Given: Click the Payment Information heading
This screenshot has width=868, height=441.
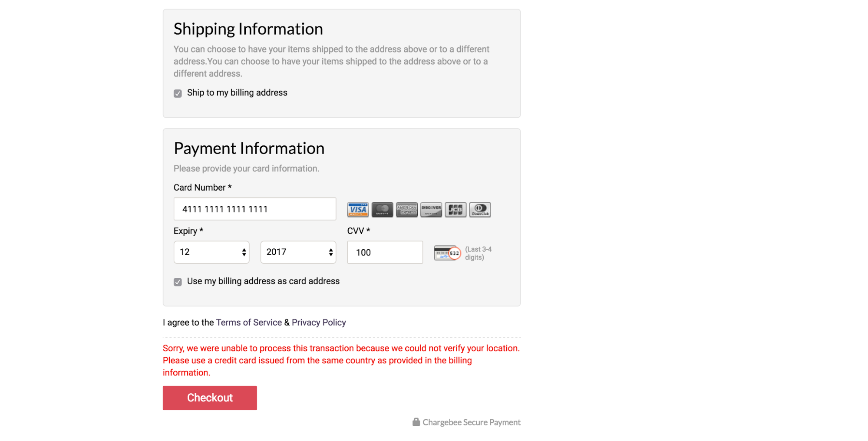Looking at the screenshot, I should pyautogui.click(x=249, y=148).
